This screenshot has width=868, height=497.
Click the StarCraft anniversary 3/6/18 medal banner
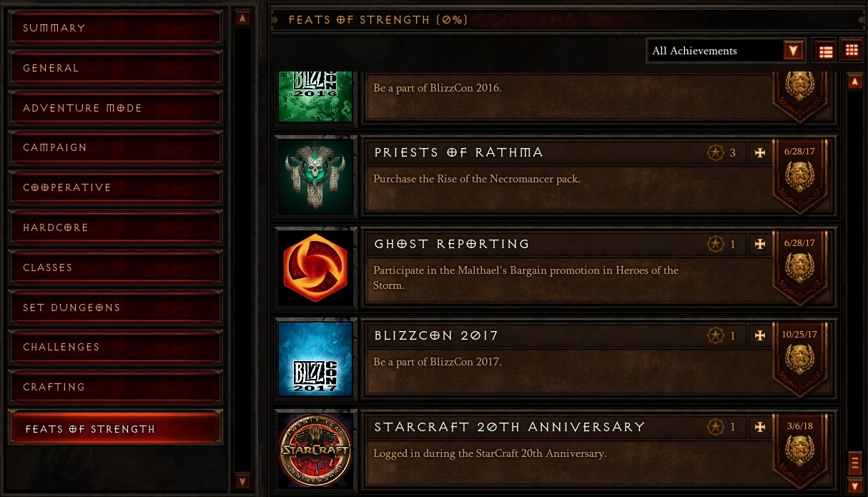799,452
